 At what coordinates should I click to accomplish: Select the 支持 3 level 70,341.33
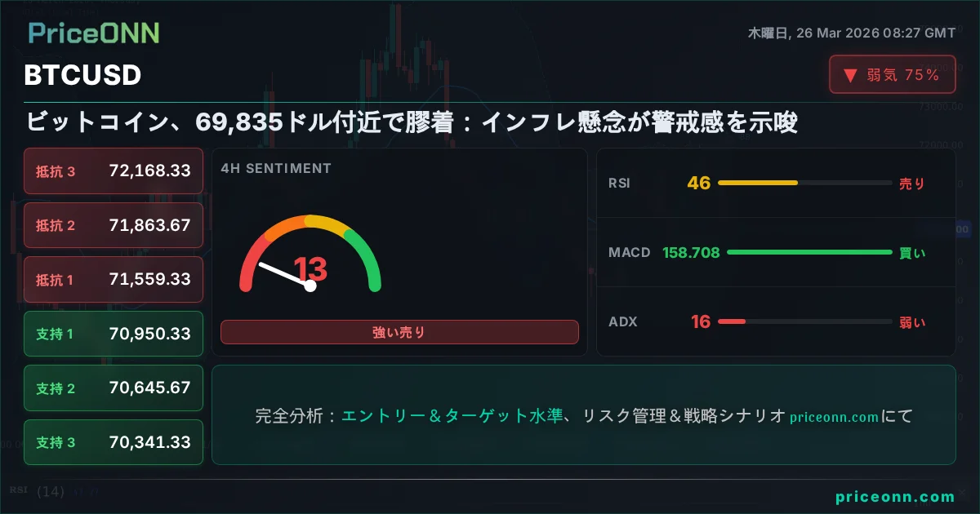pos(114,442)
